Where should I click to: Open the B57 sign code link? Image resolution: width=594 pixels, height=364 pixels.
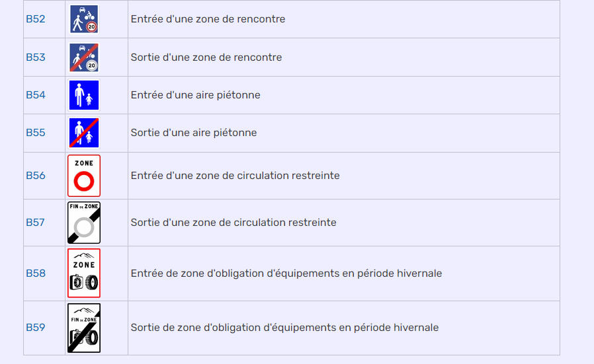click(35, 223)
